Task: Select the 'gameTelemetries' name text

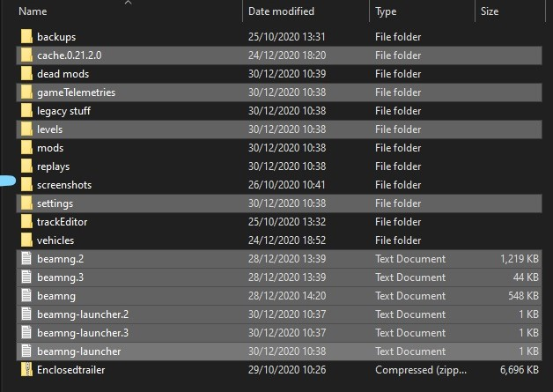Action: (x=77, y=92)
